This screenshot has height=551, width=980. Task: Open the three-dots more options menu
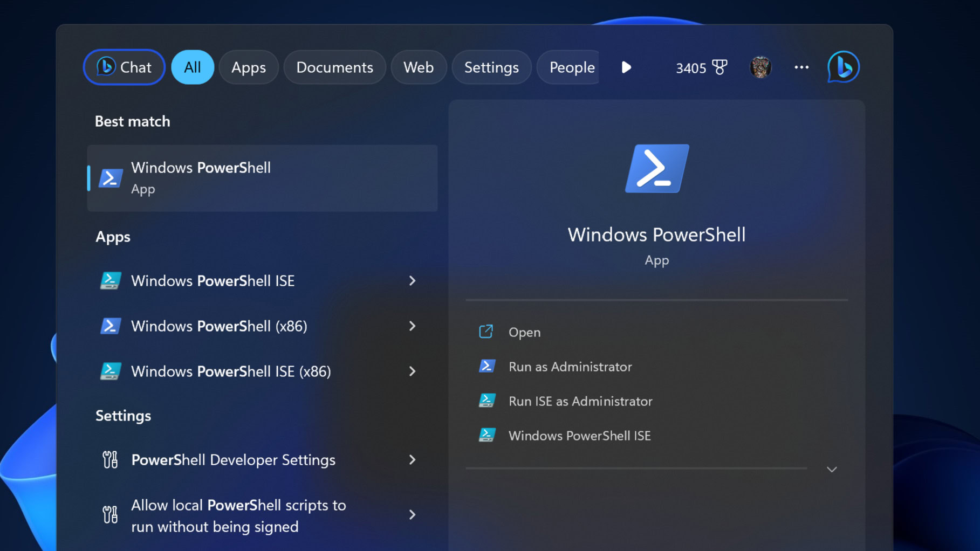click(801, 67)
